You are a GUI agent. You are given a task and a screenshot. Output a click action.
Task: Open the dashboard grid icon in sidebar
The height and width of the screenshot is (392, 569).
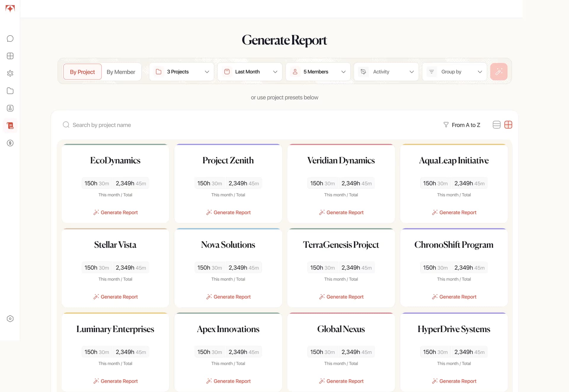[10, 56]
